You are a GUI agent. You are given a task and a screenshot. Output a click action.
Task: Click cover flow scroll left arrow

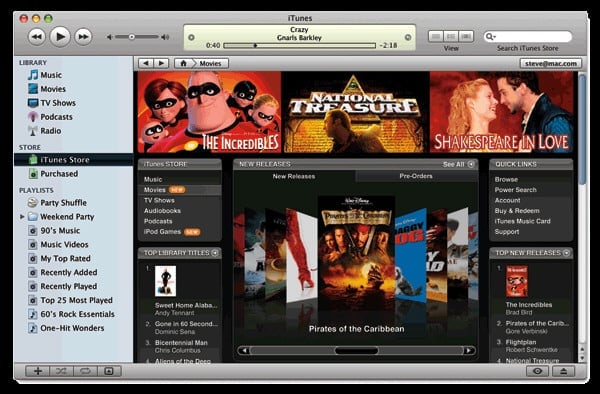(x=244, y=350)
